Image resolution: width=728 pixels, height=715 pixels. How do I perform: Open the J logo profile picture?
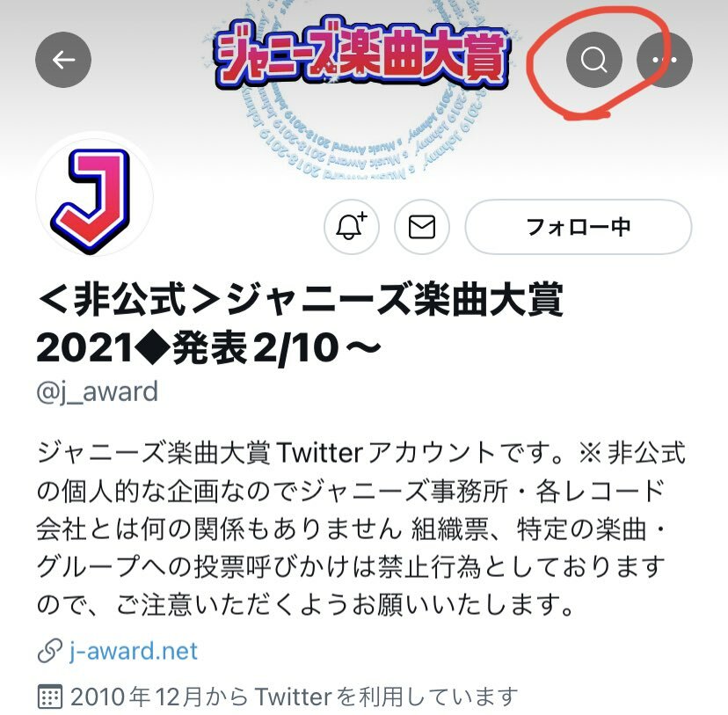point(95,197)
